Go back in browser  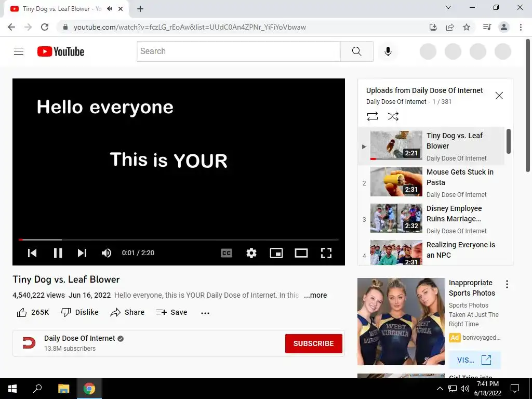tap(11, 27)
